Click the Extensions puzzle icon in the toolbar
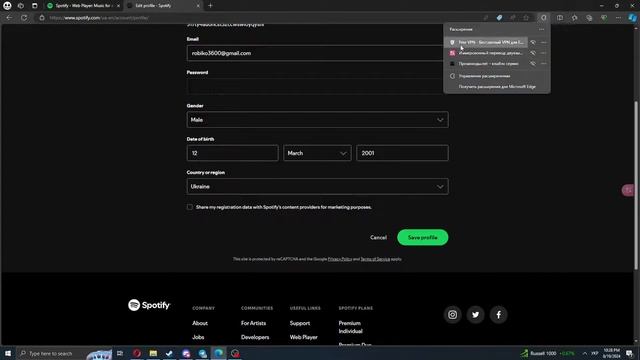The height and width of the screenshot is (360, 640). [x=544, y=18]
